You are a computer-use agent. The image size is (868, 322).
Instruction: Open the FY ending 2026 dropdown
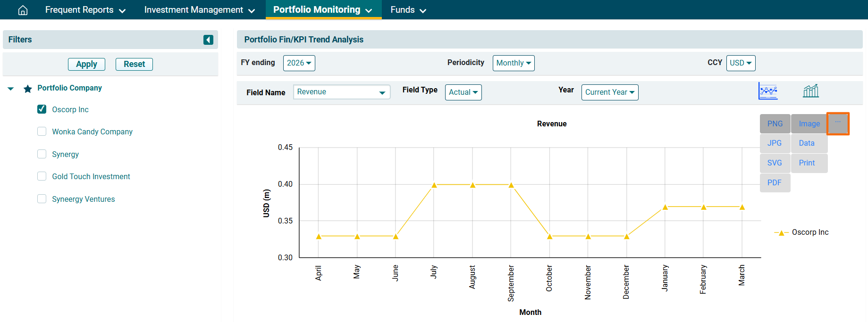pos(299,63)
